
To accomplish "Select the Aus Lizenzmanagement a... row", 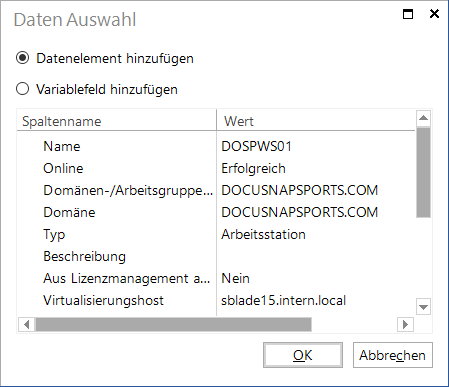I will [216, 278].
